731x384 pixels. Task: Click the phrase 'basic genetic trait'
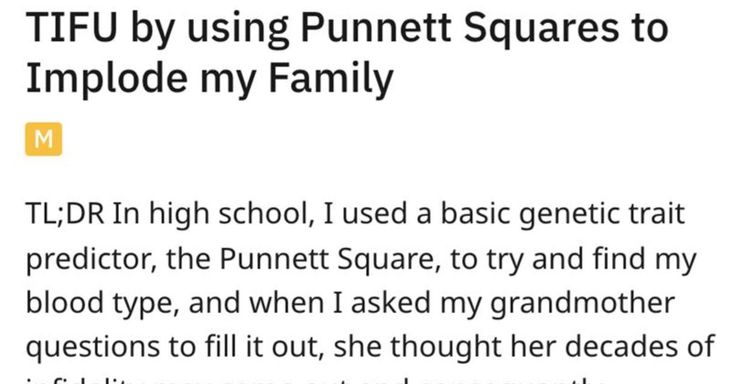click(563, 214)
